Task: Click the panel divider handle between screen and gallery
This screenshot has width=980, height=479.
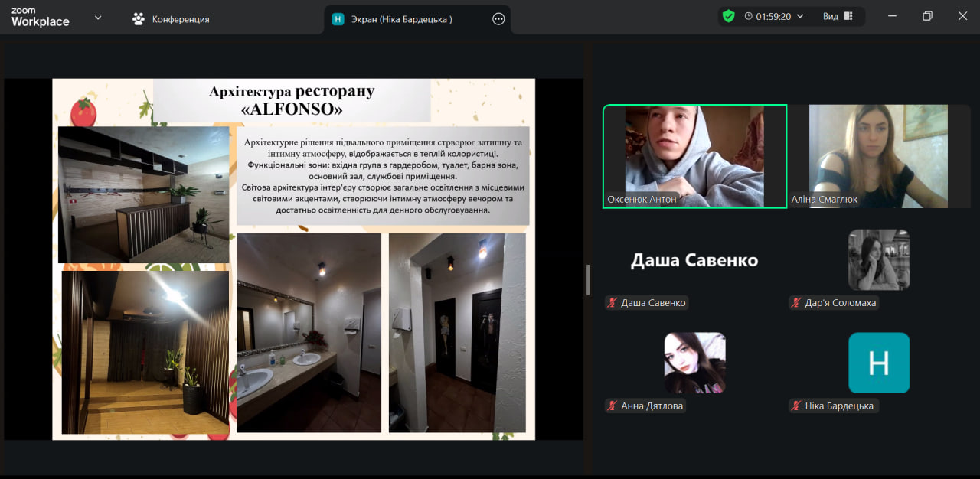Action: pos(588,279)
